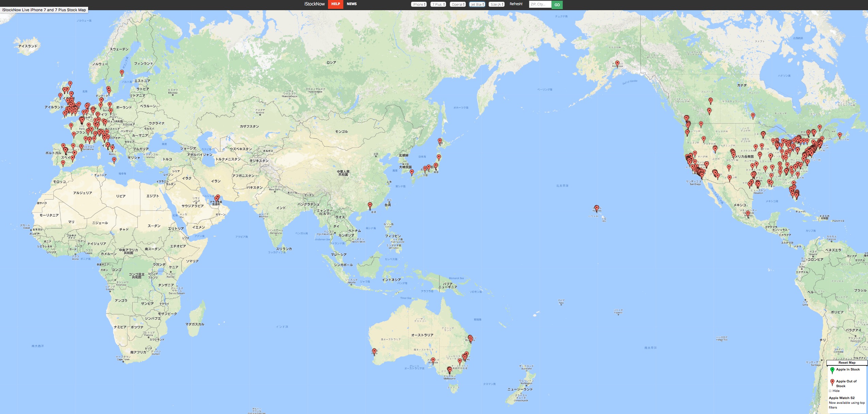Image resolution: width=868 pixels, height=414 pixels.
Task: Open the 7 Plus model dropdown
Action: (438, 4)
